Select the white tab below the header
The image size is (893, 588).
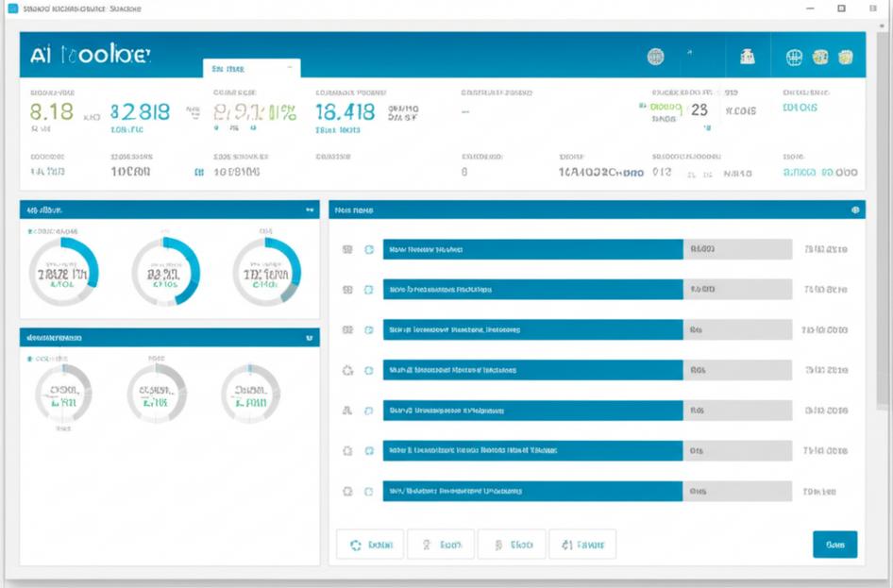(x=251, y=69)
